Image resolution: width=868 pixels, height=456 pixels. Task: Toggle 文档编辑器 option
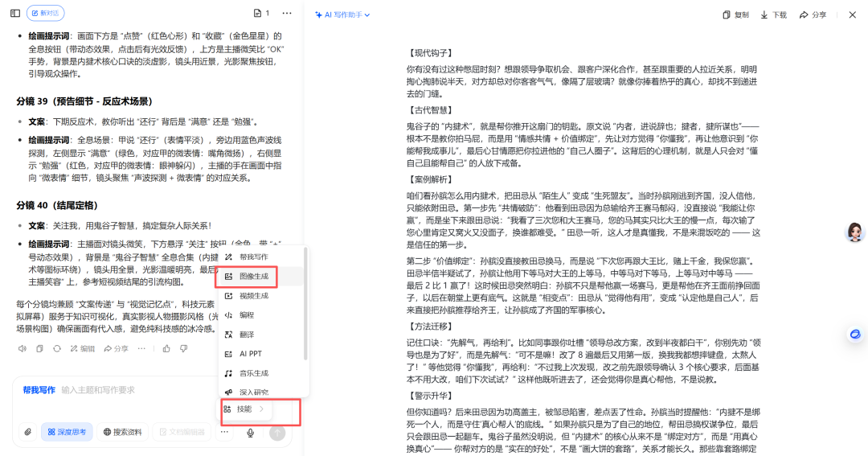(x=182, y=432)
